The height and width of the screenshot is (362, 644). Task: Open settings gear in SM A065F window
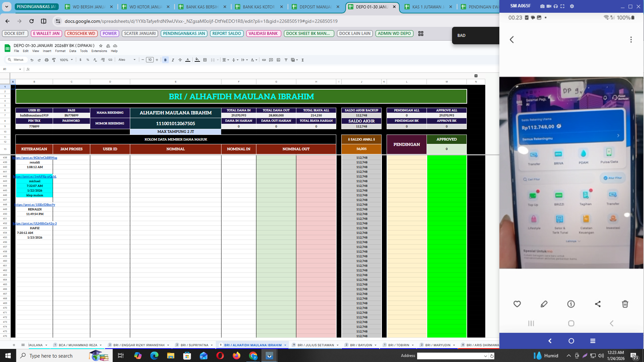(572, 6)
